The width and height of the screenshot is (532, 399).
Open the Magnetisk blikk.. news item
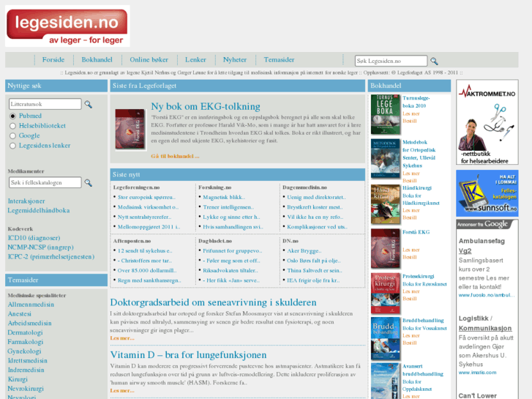(x=224, y=197)
